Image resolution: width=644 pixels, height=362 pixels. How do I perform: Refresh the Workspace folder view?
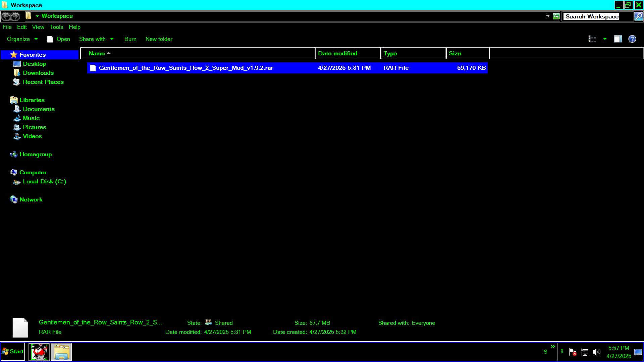pyautogui.click(x=556, y=16)
